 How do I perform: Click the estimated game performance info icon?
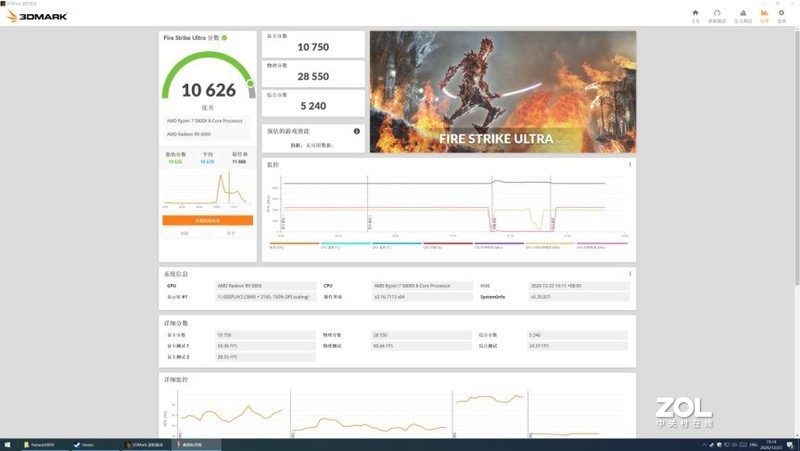coord(357,131)
